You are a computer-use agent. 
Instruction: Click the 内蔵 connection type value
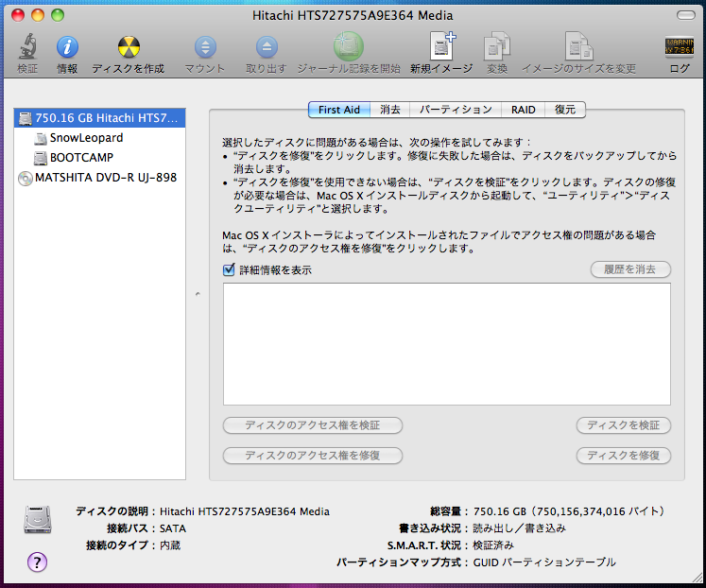coord(170,545)
